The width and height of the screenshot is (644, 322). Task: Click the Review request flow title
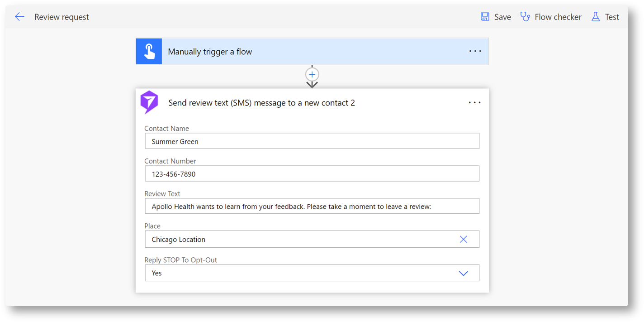coord(62,17)
